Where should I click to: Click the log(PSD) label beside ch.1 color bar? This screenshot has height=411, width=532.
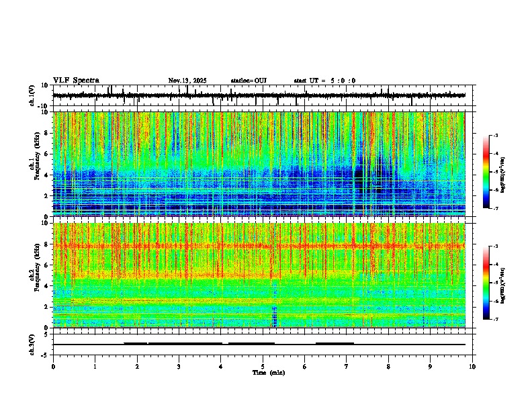pyautogui.click(x=503, y=175)
